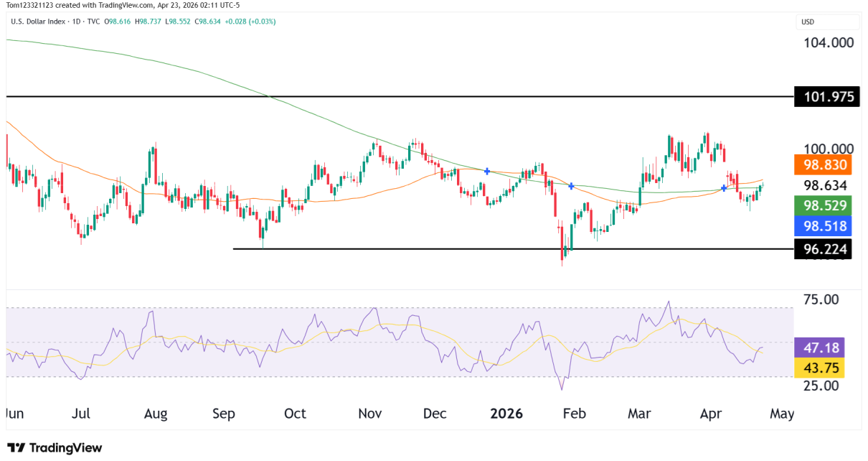Click the yellow 43.75 RSI average label
The height and width of the screenshot is (461, 868).
(820, 368)
